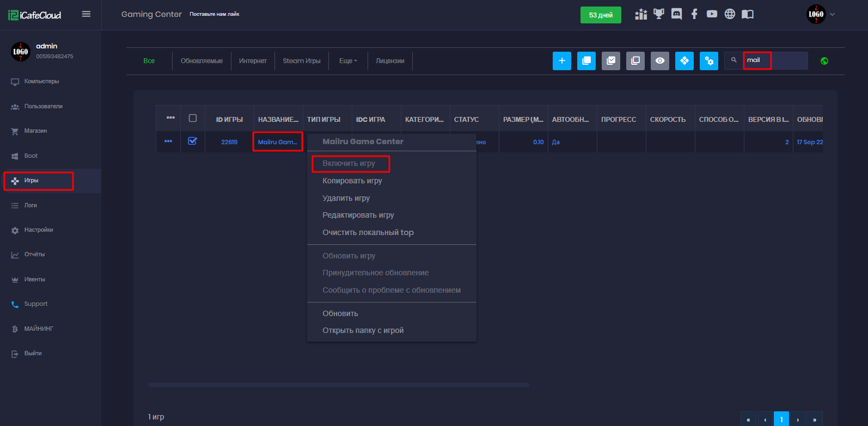Choose Обновить in context menu

340,313
